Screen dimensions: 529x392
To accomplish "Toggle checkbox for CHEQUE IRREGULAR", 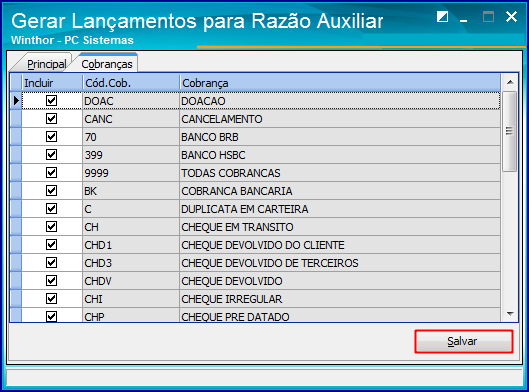I will point(52,299).
